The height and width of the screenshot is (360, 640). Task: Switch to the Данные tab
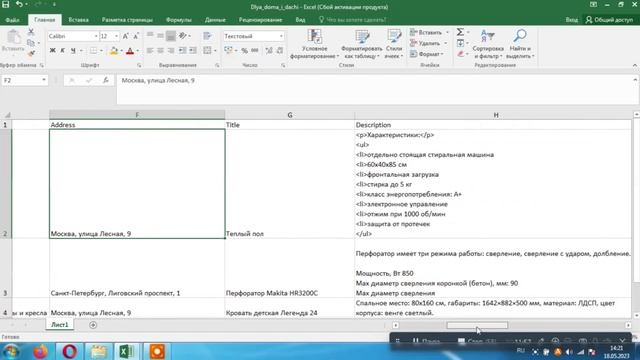(215, 20)
